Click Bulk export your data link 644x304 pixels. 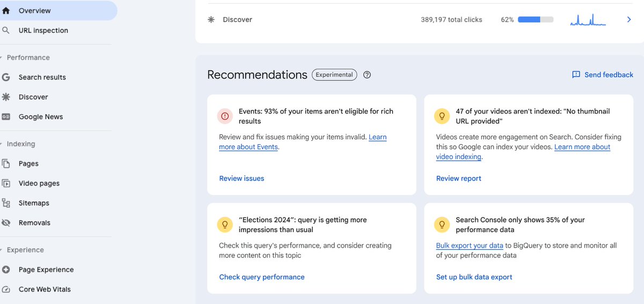point(470,246)
